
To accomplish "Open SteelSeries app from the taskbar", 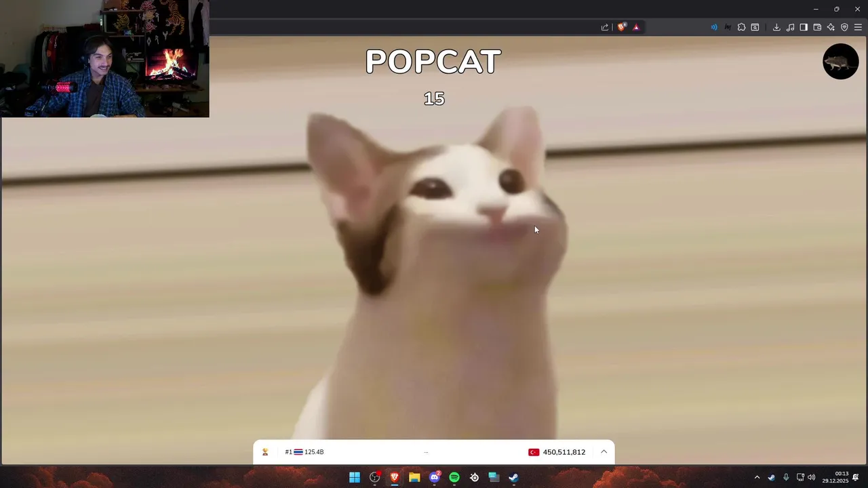I will tap(474, 477).
